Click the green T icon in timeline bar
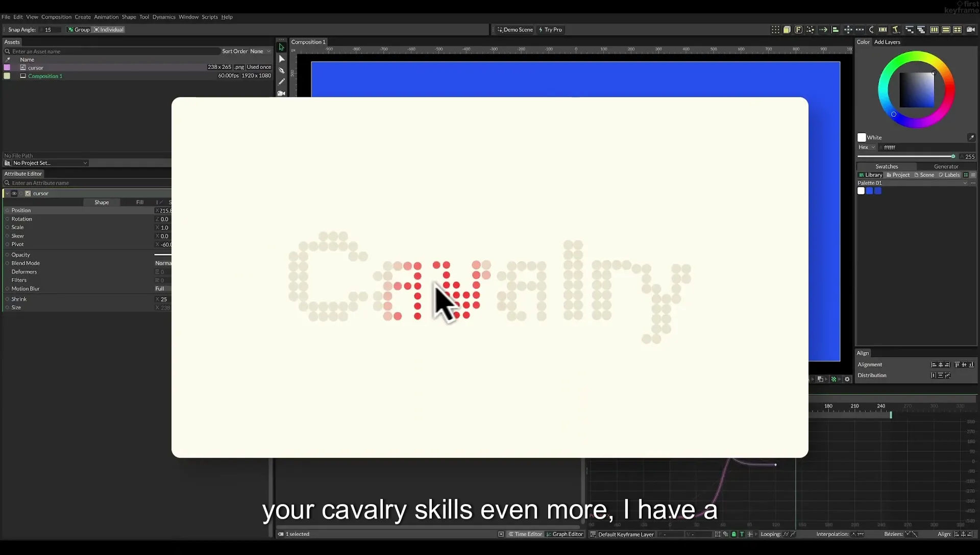The image size is (980, 555). pyautogui.click(x=742, y=534)
